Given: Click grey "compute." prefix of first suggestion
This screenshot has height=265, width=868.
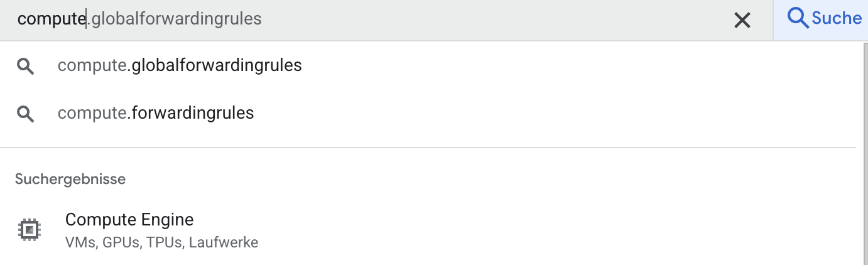Looking at the screenshot, I should click(94, 65).
